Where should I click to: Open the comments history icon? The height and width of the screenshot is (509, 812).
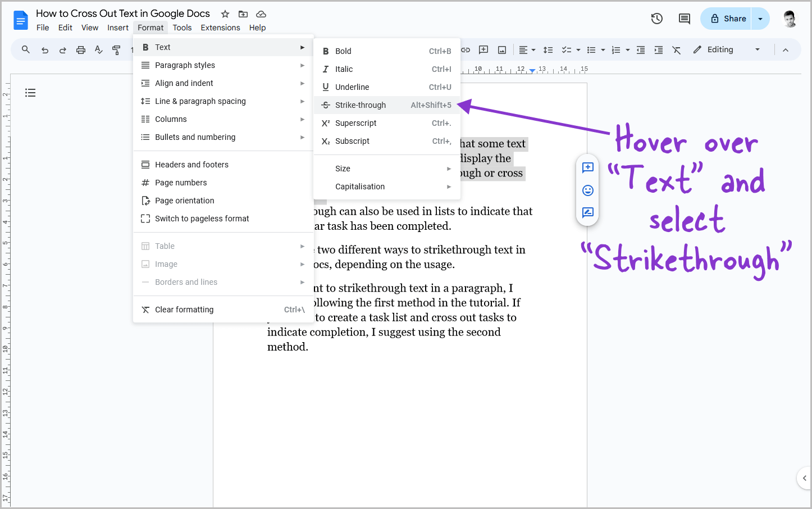685,19
